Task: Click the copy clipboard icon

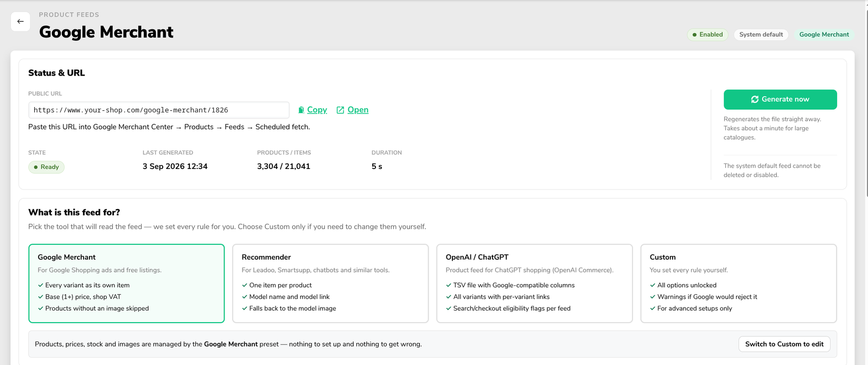Action: (301, 110)
